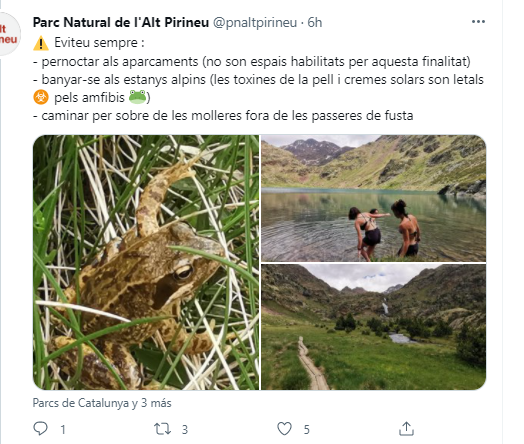Open the frog photo thumbnail

coord(146,262)
